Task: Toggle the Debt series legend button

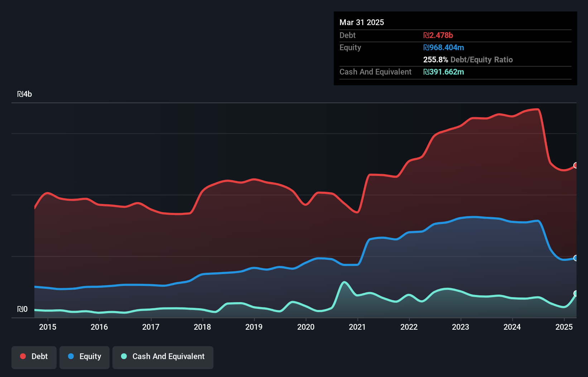Action: (x=34, y=357)
